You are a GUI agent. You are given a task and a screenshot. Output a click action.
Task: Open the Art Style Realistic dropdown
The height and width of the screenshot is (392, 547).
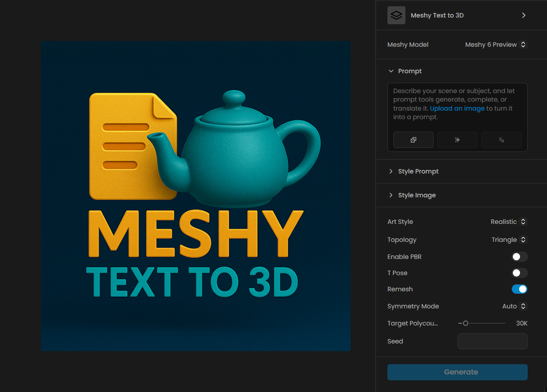(508, 222)
